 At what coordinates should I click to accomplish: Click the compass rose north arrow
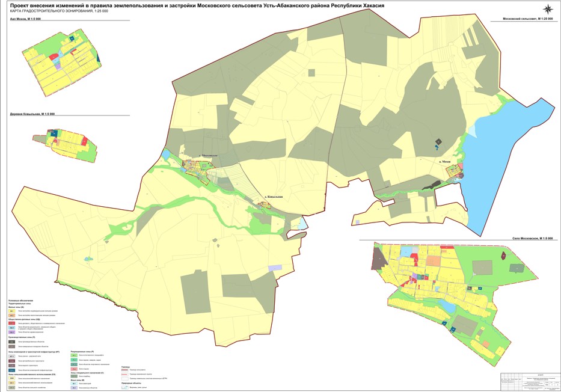click(548, 9)
